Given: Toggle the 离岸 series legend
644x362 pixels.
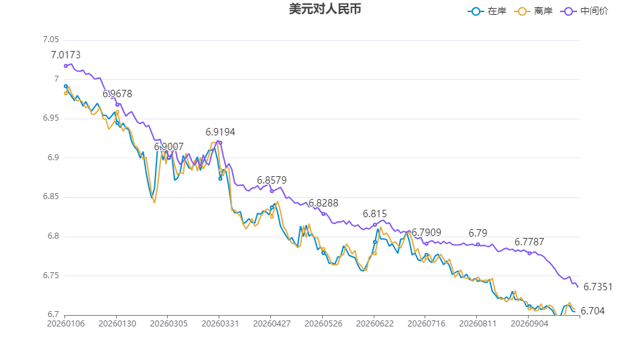Looking at the screenshot, I should pos(533,11).
